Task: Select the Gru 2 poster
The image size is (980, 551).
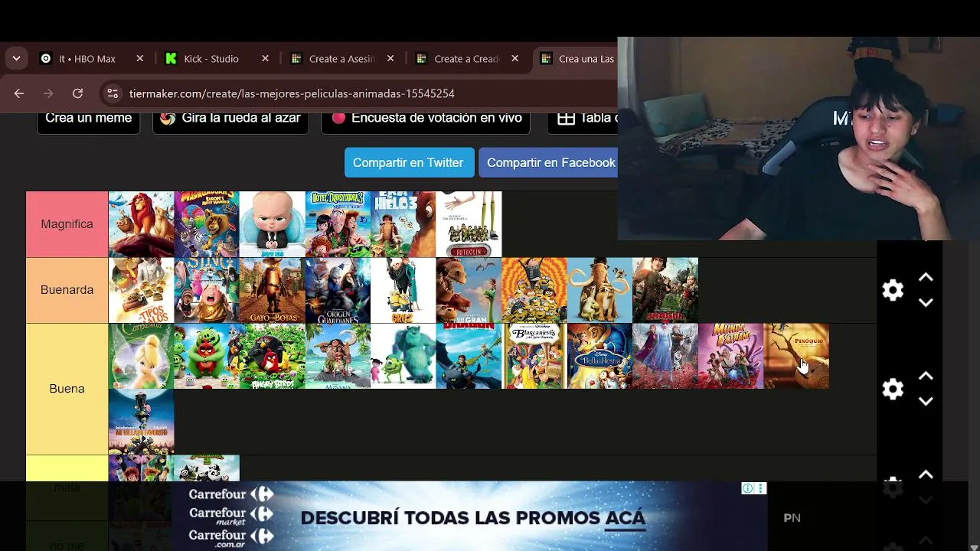Action: click(x=403, y=290)
